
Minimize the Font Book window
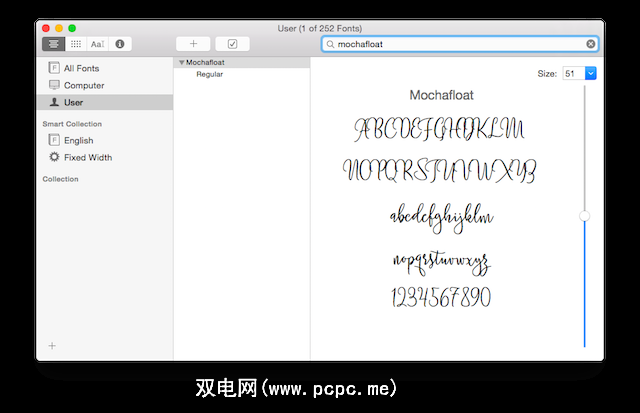(x=59, y=28)
